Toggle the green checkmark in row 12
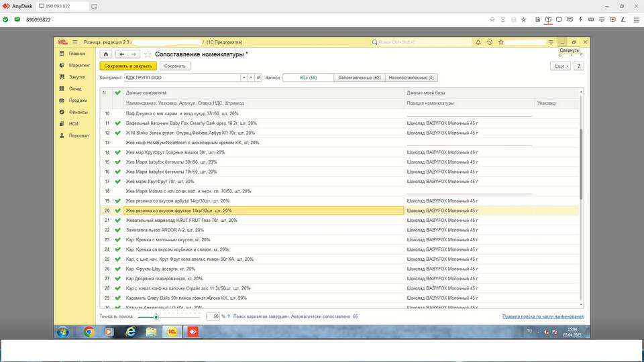This screenshot has width=644, height=362. (118, 133)
